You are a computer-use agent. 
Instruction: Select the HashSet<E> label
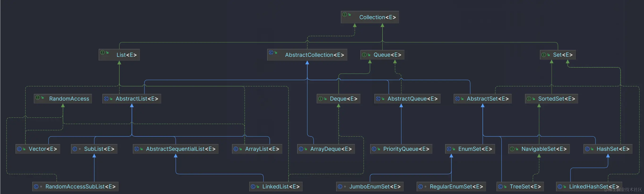pyautogui.click(x=613, y=149)
